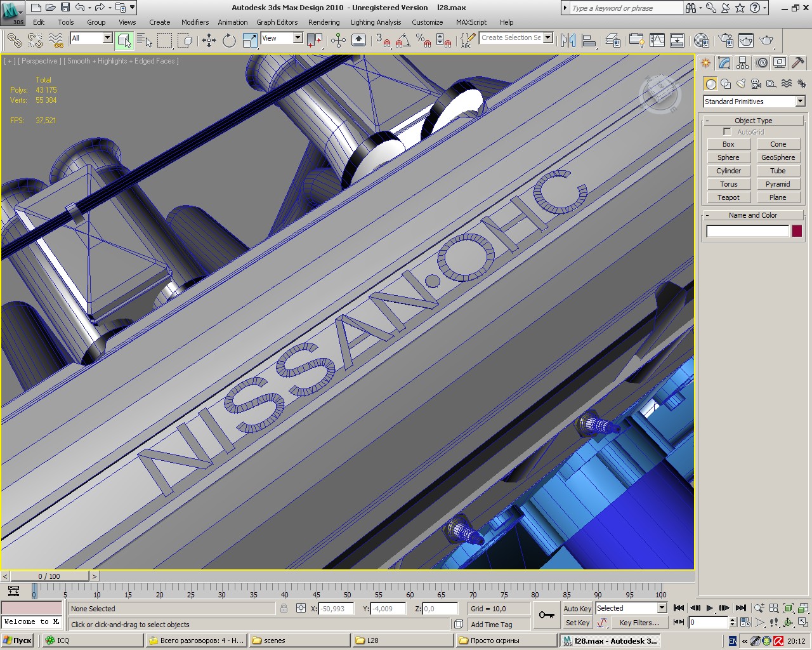Open the Rendering menu

(324, 22)
